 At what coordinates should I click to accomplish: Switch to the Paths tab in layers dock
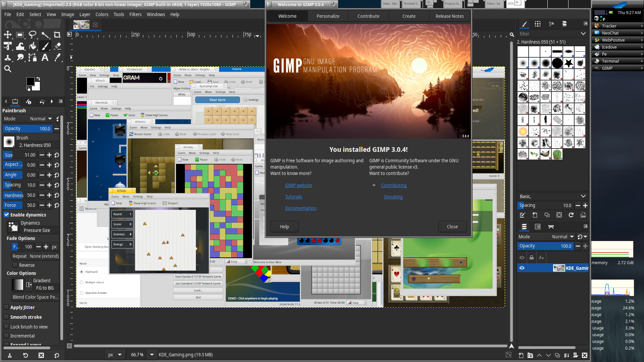click(x=551, y=227)
